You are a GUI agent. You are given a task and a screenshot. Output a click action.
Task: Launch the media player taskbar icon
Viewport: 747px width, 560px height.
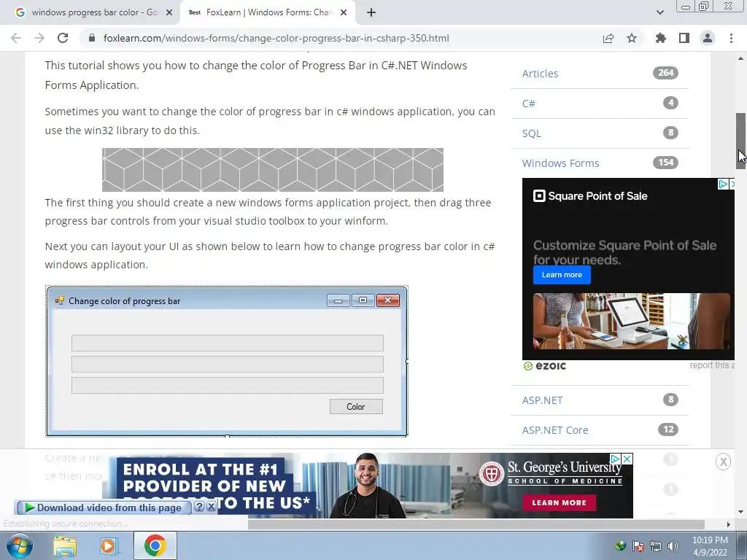pyautogui.click(x=109, y=546)
